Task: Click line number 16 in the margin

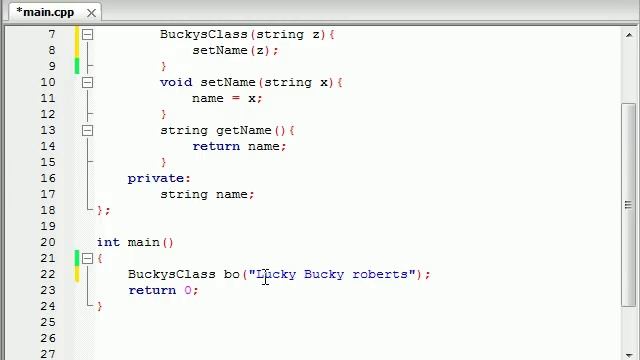Action: tap(48, 178)
